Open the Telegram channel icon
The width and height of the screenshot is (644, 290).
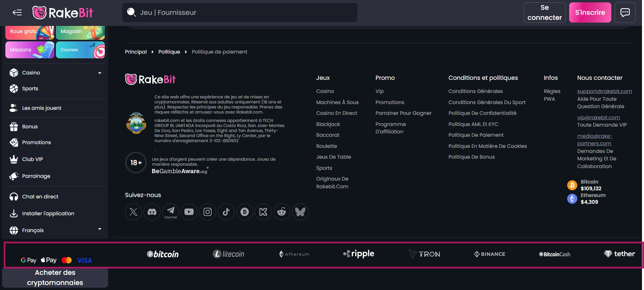coord(171,212)
